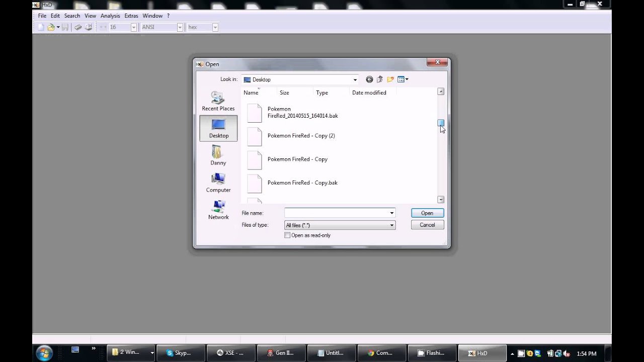Screen dimensions: 644x362
Task: Open the Files of type dropdown
Action: click(340, 225)
